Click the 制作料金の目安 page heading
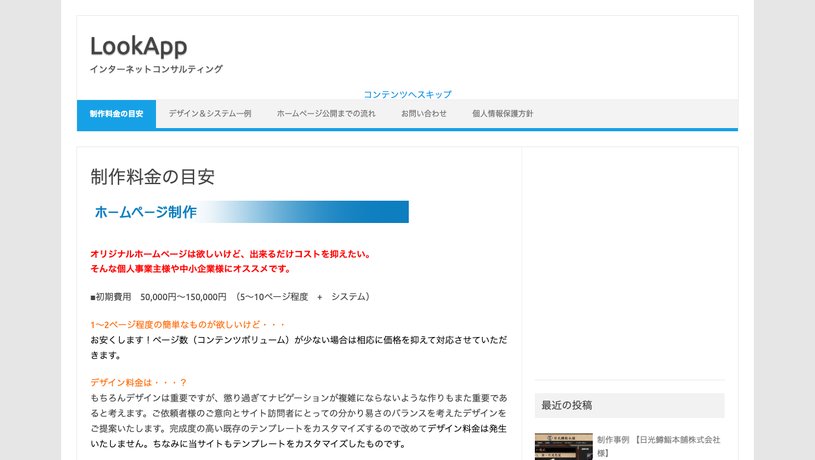This screenshot has height=460, width=815. tap(152, 177)
